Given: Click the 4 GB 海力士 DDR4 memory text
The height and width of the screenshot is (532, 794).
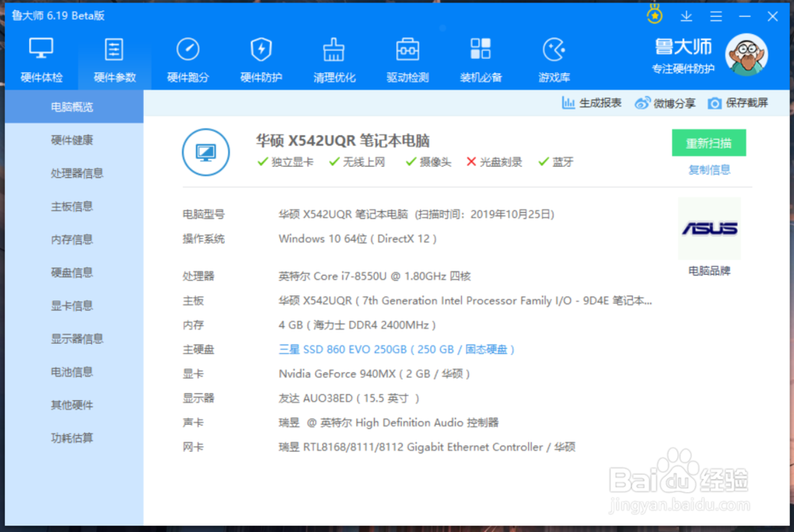Looking at the screenshot, I should tap(357, 325).
